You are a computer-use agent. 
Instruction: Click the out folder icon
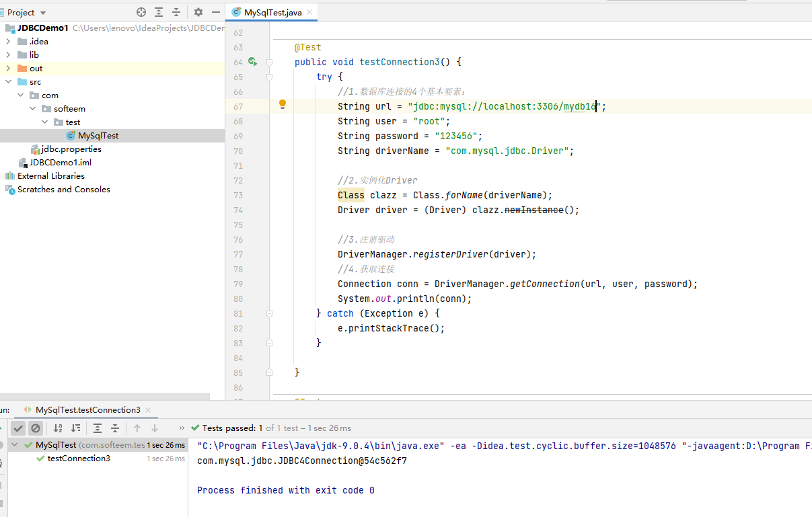click(22, 68)
